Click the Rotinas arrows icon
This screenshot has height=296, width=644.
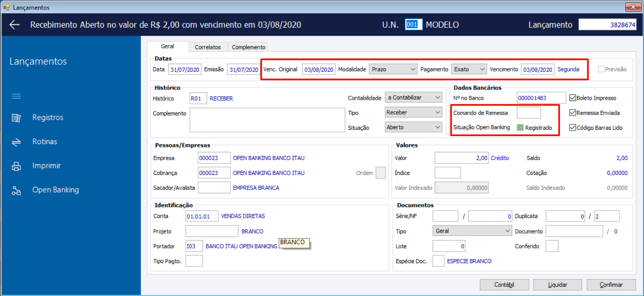pos(16,142)
